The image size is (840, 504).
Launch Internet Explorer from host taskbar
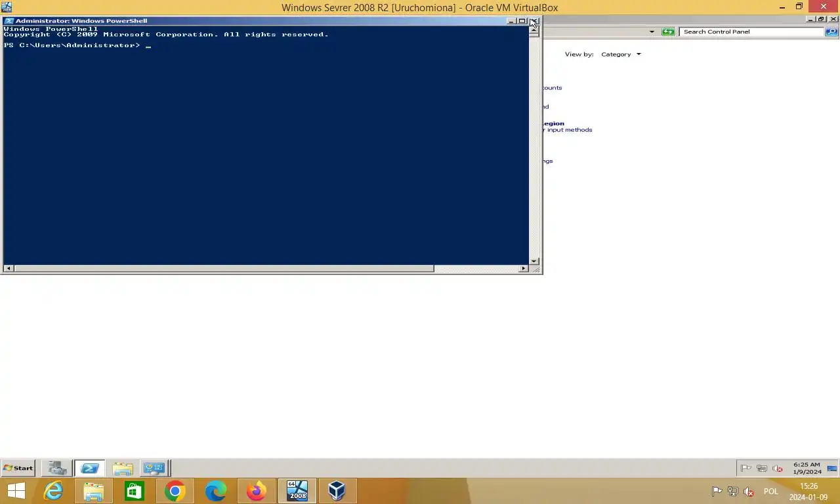point(53,491)
